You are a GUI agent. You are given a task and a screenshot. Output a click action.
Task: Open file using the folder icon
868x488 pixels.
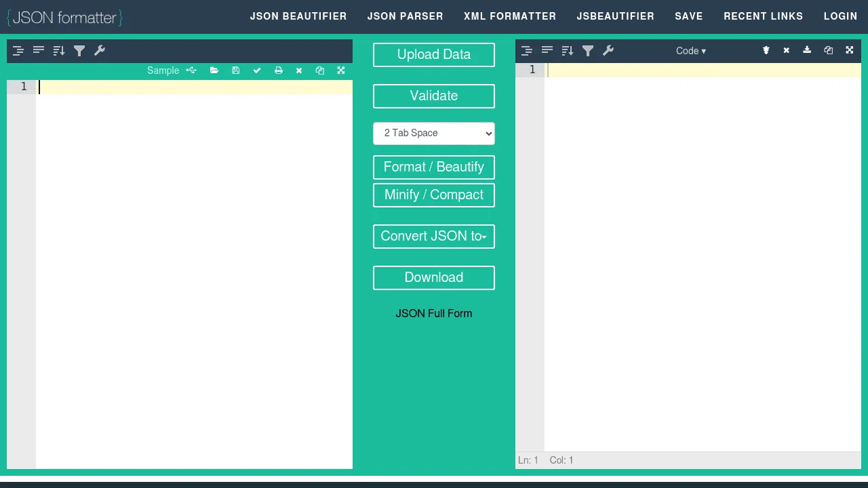point(214,70)
